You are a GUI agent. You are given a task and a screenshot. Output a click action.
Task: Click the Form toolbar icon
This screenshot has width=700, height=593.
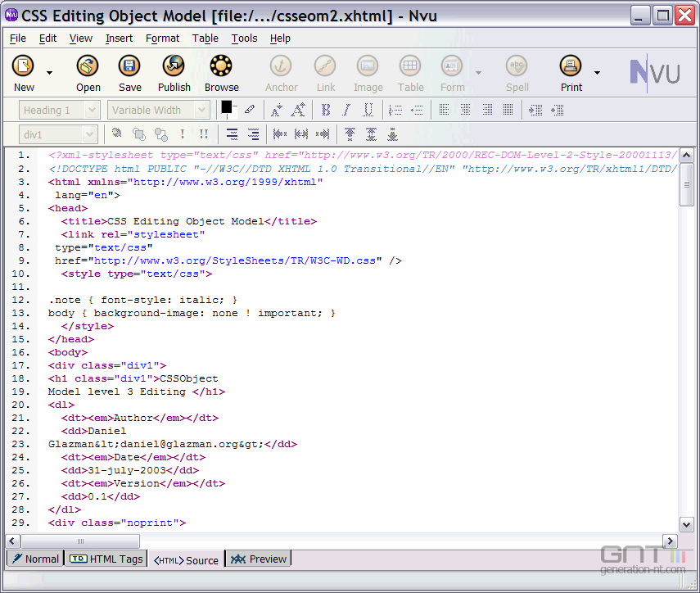click(x=452, y=66)
